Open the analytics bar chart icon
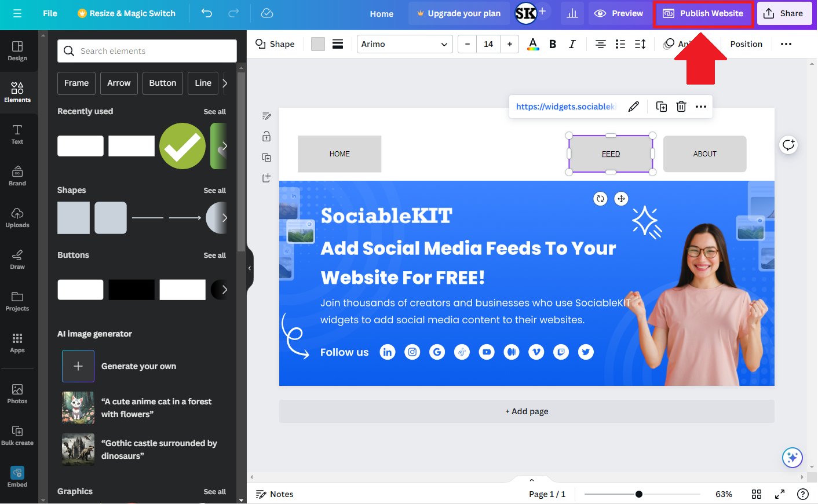The image size is (818, 504). point(572,13)
